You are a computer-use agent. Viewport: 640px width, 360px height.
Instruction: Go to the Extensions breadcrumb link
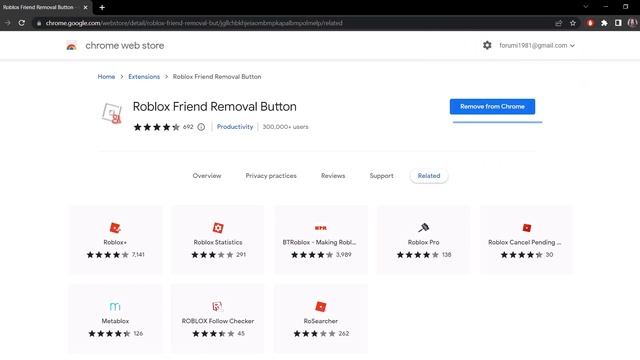click(x=144, y=77)
